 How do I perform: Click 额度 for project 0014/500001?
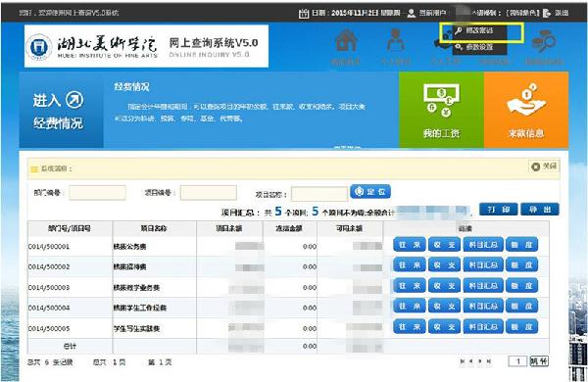tap(521, 245)
